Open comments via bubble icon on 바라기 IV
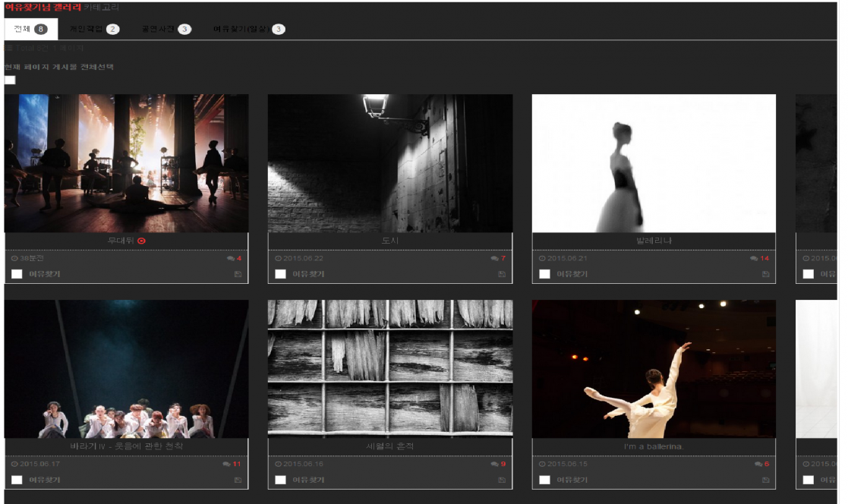 pyautogui.click(x=226, y=464)
